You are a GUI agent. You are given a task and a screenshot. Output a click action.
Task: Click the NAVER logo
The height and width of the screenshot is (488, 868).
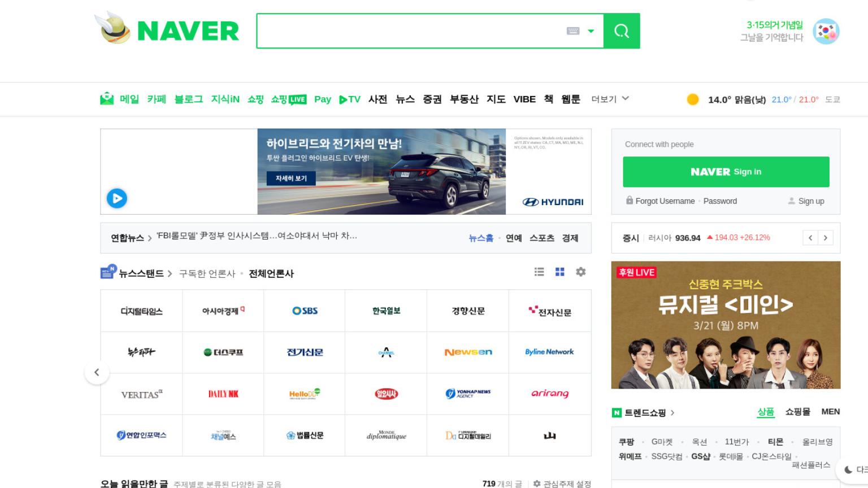point(188,31)
